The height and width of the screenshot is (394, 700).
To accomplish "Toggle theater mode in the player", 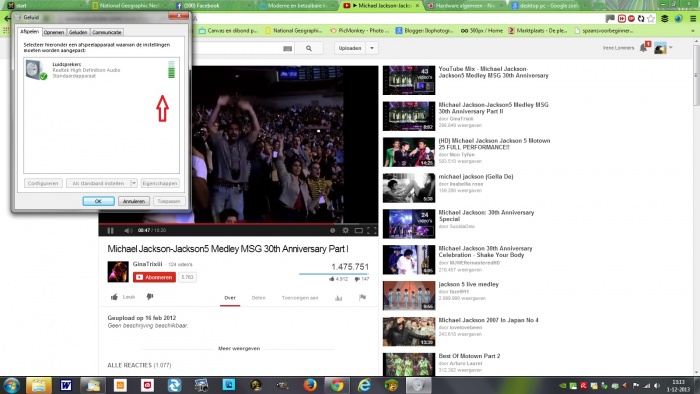I will click(x=358, y=230).
